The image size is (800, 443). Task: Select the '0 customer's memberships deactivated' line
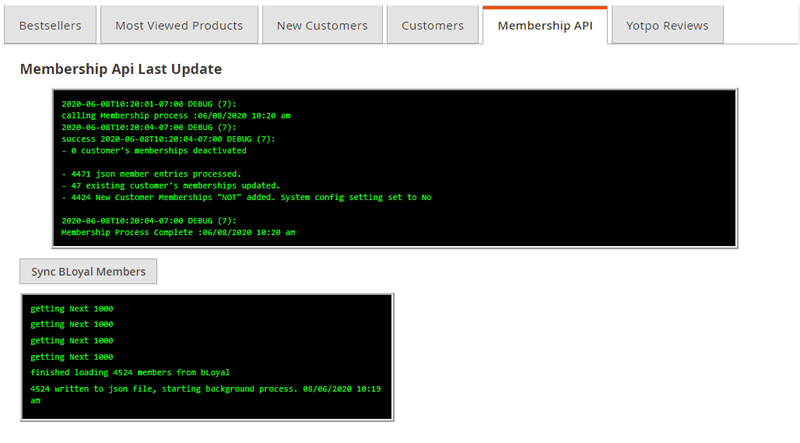point(153,151)
